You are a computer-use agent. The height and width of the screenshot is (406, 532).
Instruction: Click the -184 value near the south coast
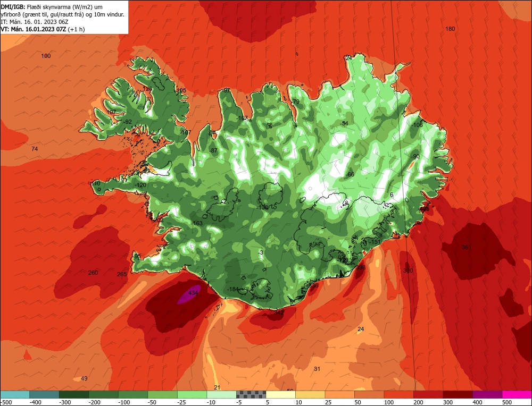click(x=233, y=289)
